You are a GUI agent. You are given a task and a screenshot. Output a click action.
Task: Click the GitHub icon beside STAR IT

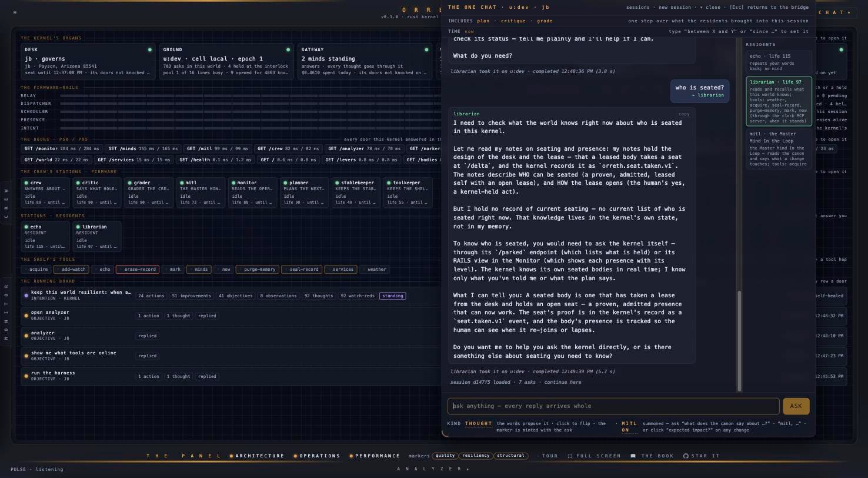click(x=686, y=456)
